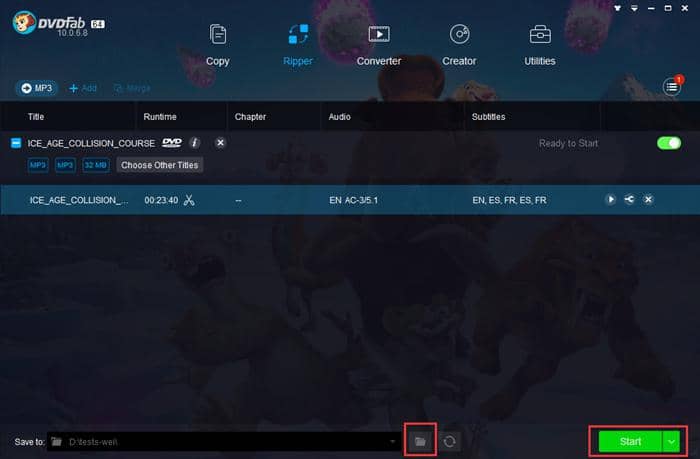Close the DVDFab window

pyautogui.click(x=685, y=8)
